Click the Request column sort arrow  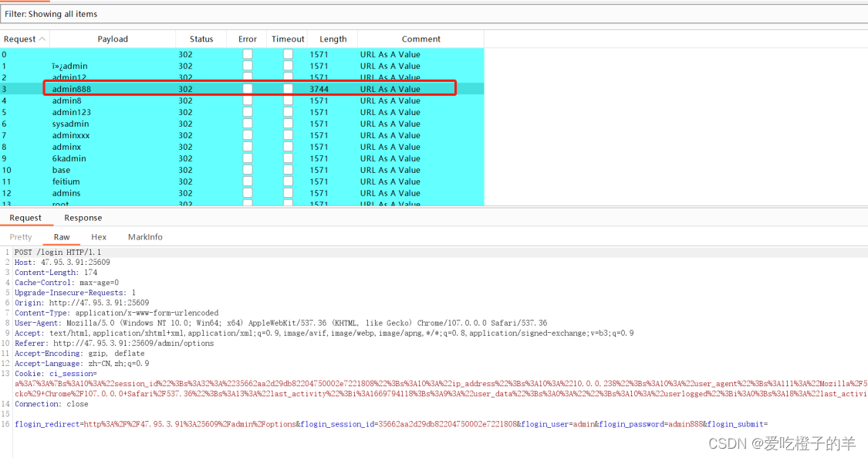coord(42,39)
